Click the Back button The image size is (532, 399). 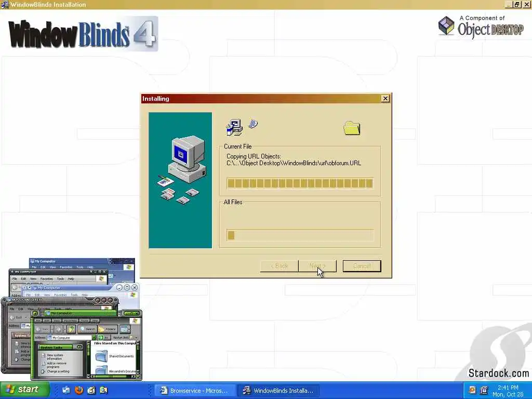(x=279, y=266)
